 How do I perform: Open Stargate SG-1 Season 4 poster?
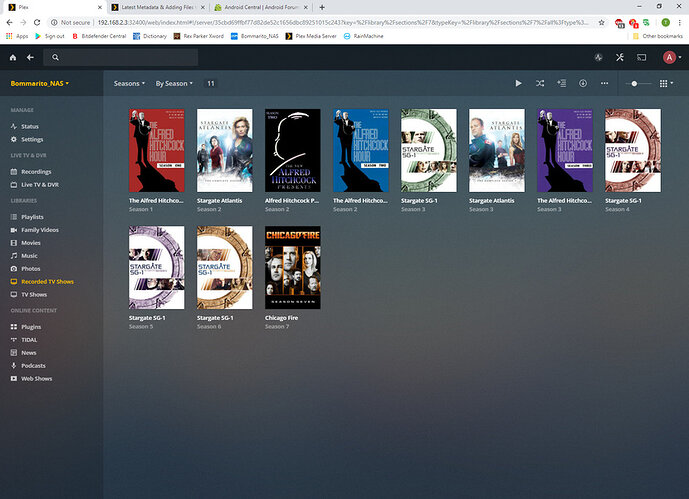[x=633, y=150]
